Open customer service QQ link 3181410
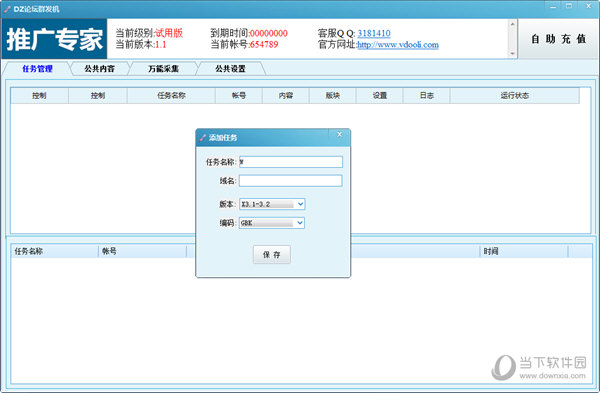Viewport: 600px width, 393px height. (374, 33)
